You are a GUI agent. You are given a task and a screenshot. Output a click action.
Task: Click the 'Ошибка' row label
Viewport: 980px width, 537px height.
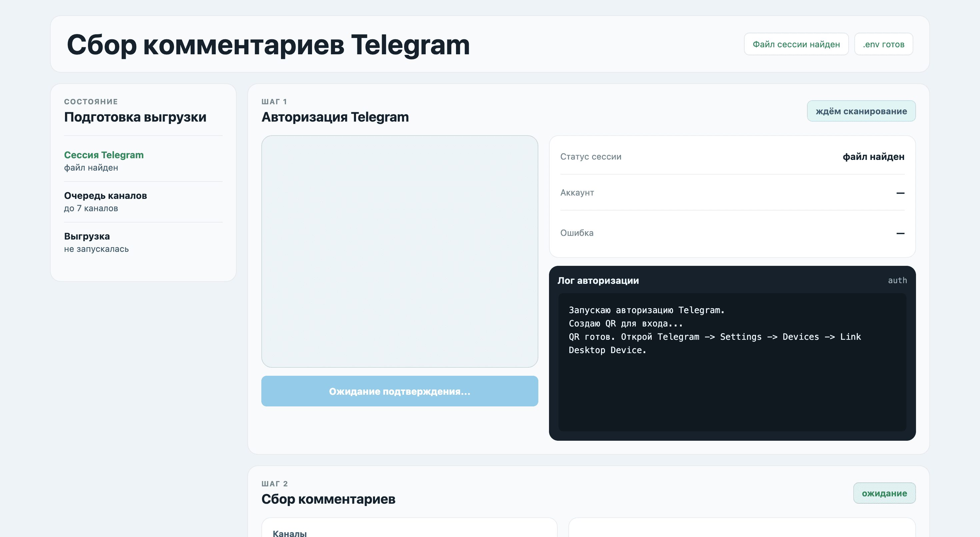tap(576, 233)
